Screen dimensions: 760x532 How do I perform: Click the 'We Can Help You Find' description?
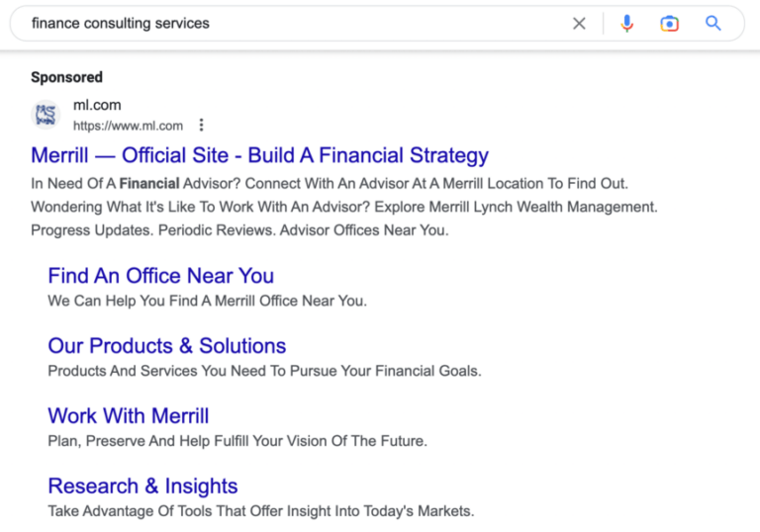207,301
